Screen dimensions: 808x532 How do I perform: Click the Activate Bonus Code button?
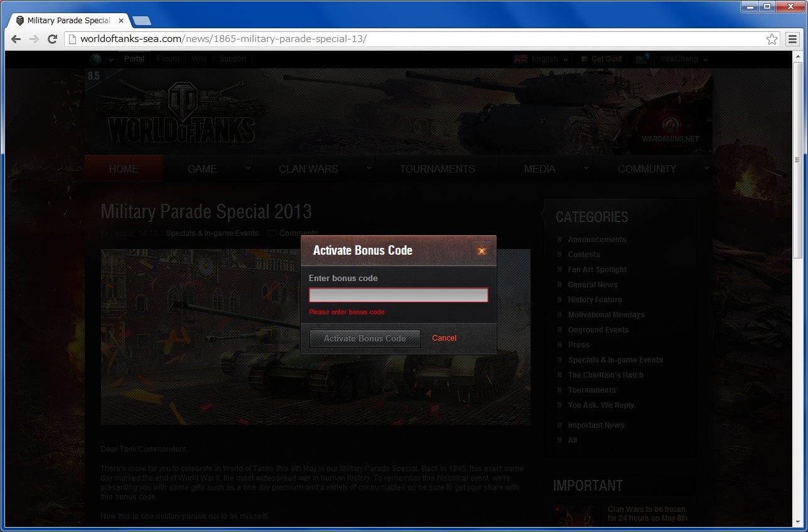(365, 338)
